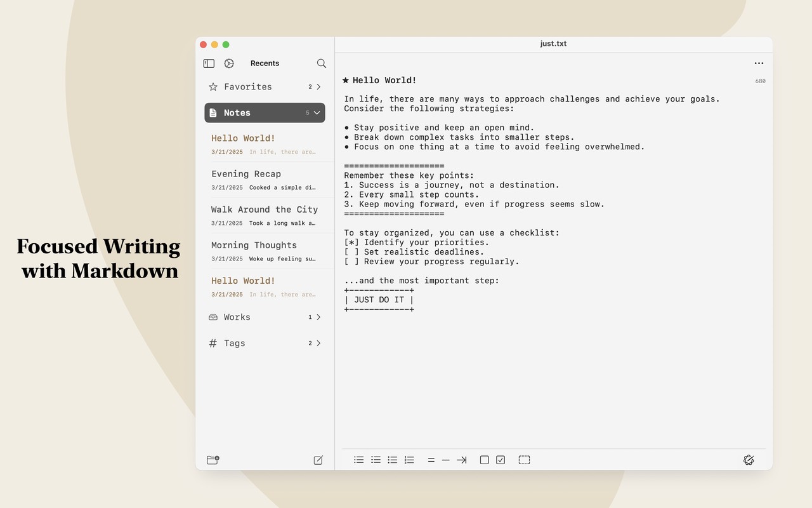Click 'Success is a journey' list item
The width and height of the screenshot is (812, 508).
click(452, 185)
